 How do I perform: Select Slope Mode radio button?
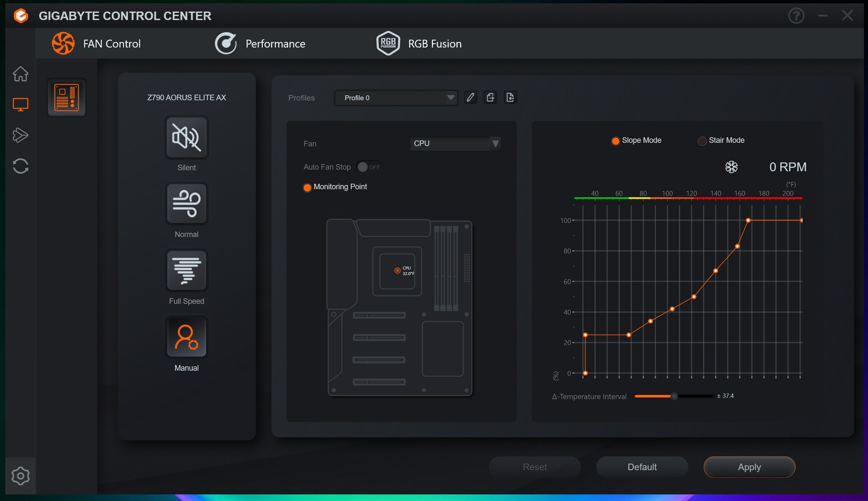click(x=615, y=141)
